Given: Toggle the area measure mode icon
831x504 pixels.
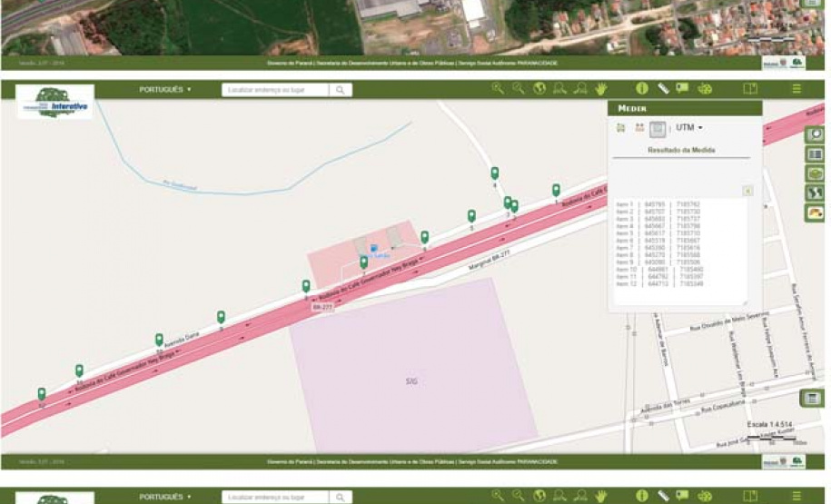Looking at the screenshot, I should pyautogui.click(x=639, y=128).
